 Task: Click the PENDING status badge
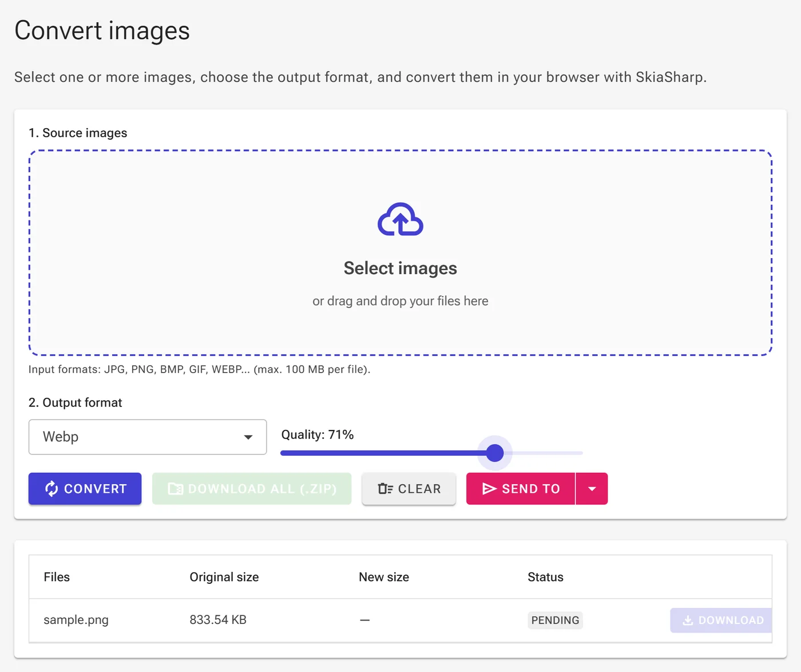tap(555, 620)
